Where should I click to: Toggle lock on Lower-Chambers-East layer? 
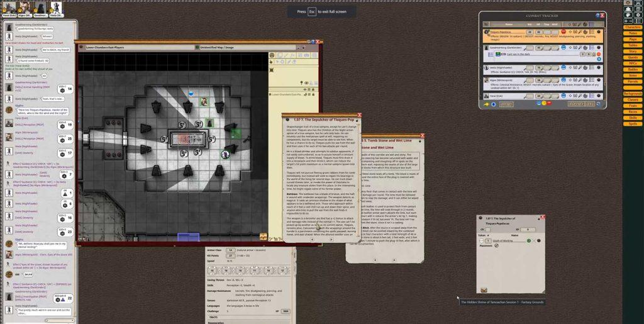click(313, 94)
